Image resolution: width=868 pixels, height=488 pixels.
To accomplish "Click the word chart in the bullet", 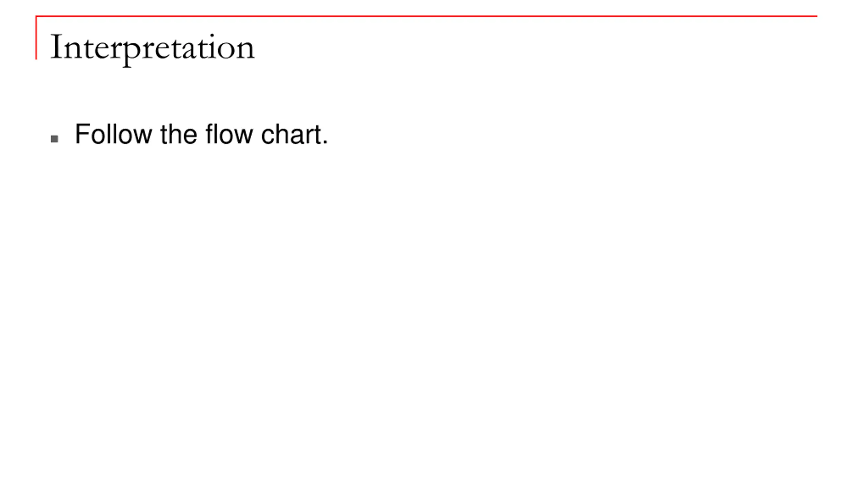I will 291,134.
